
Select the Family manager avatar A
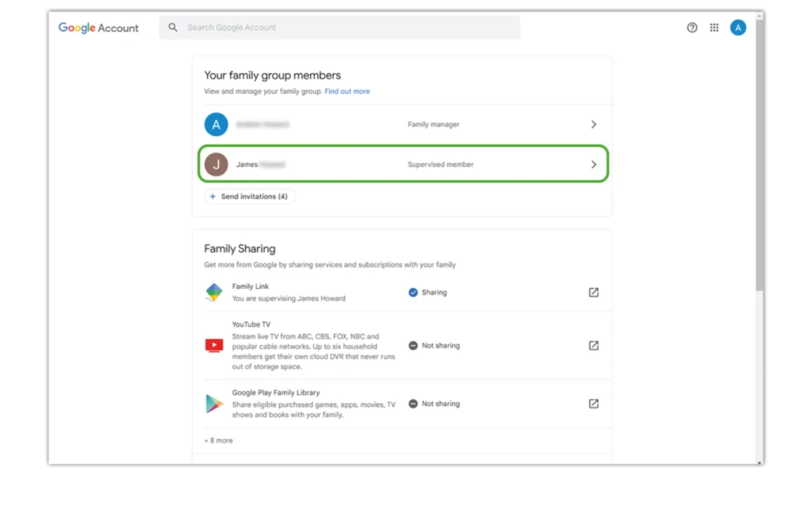216,125
